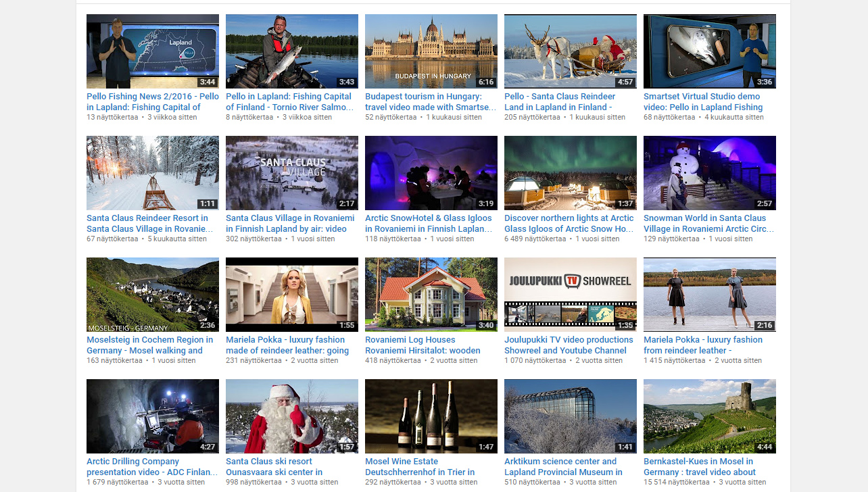Viewport: 868px width, 492px height.
Task: Open 'Pello Fishing News 2/2016' title link
Action: (153, 101)
